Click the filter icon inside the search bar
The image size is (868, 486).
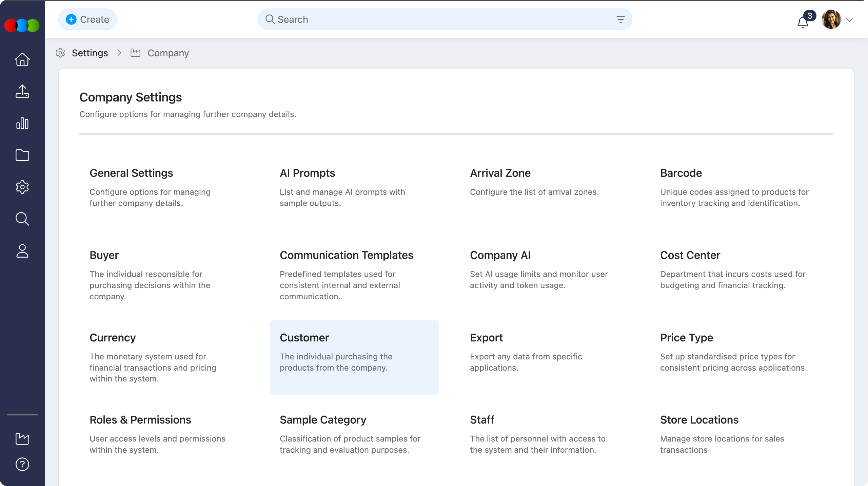[621, 19]
